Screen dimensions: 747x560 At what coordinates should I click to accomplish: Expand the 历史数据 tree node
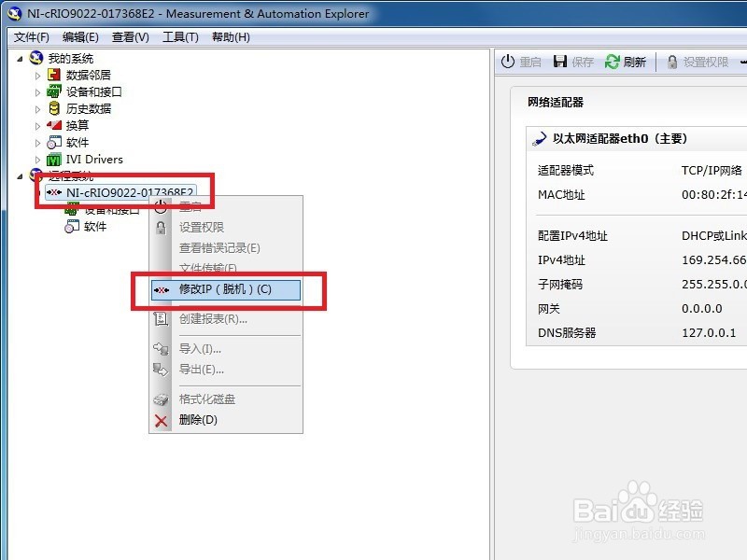click(37, 109)
